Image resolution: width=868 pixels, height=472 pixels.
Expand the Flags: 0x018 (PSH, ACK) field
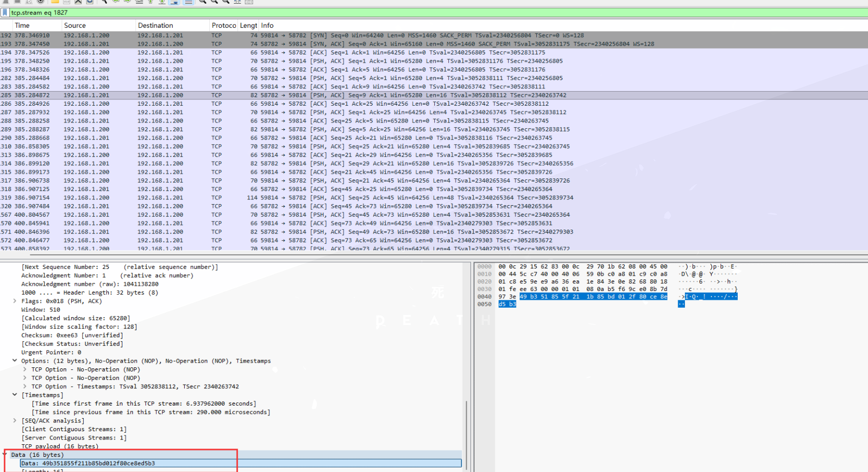tap(15, 301)
